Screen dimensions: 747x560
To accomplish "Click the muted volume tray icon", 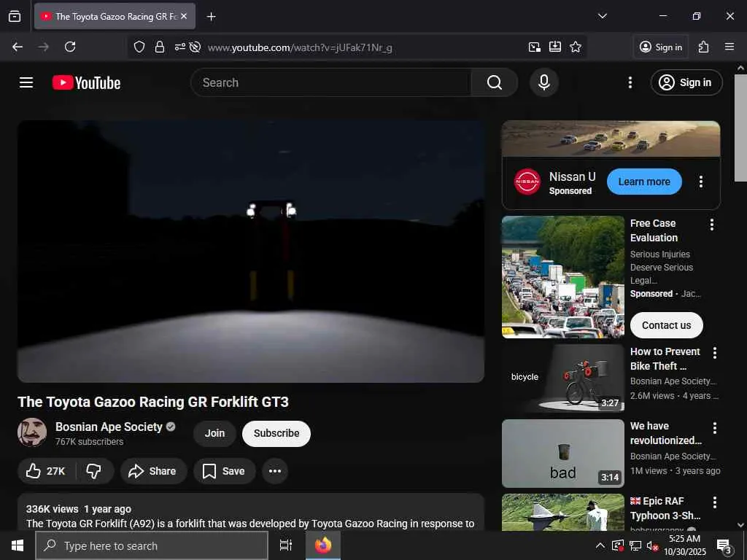I will click(x=653, y=545).
